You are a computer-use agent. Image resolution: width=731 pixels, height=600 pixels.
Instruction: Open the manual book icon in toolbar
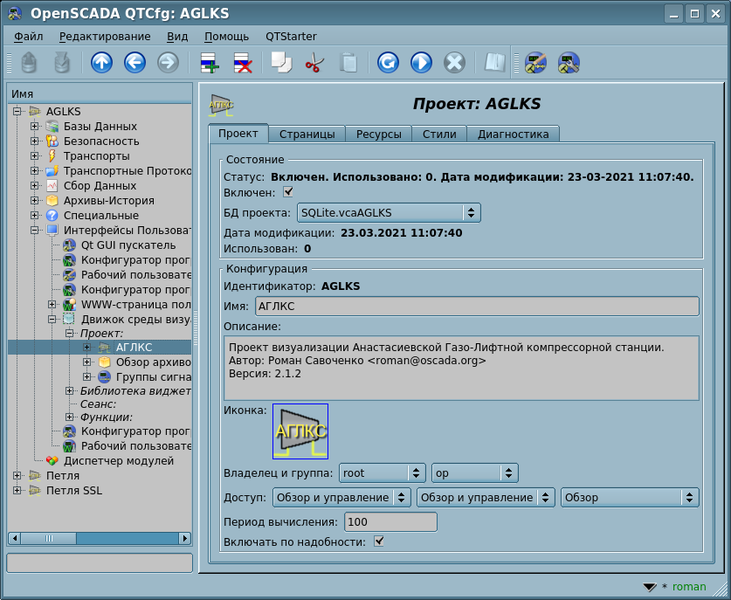click(495, 62)
